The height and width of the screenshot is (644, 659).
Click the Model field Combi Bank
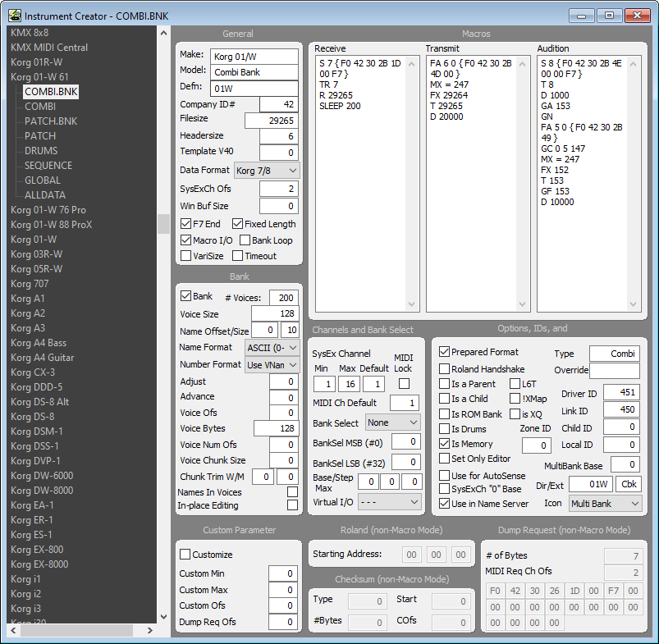(254, 72)
